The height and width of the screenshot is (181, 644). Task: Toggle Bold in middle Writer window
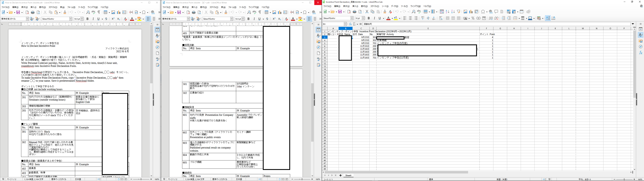(249, 19)
